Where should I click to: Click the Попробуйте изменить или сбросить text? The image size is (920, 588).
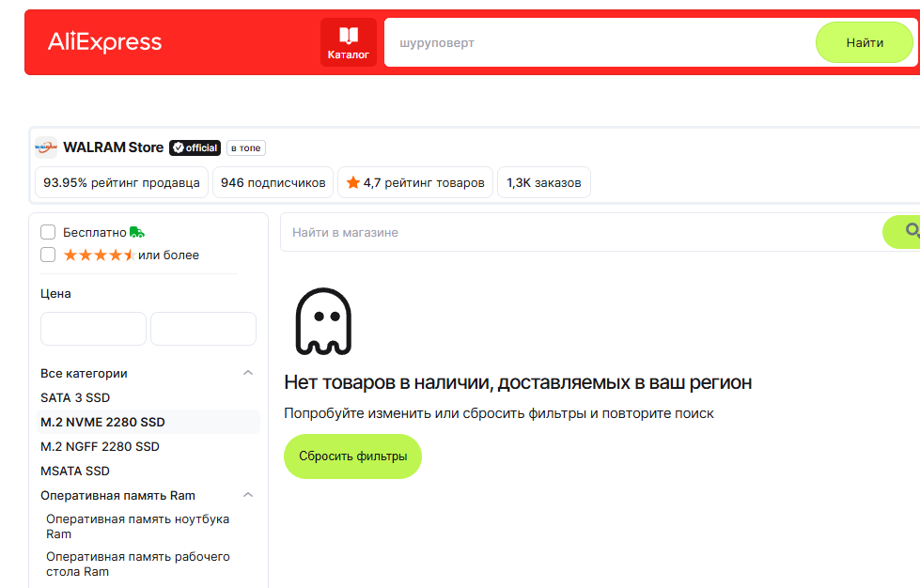click(x=499, y=413)
